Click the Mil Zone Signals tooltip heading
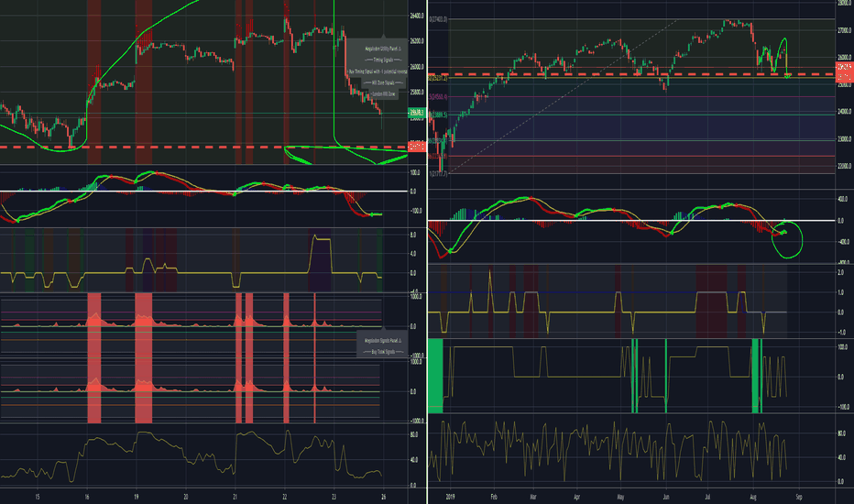The width and height of the screenshot is (854, 504). coord(383,82)
